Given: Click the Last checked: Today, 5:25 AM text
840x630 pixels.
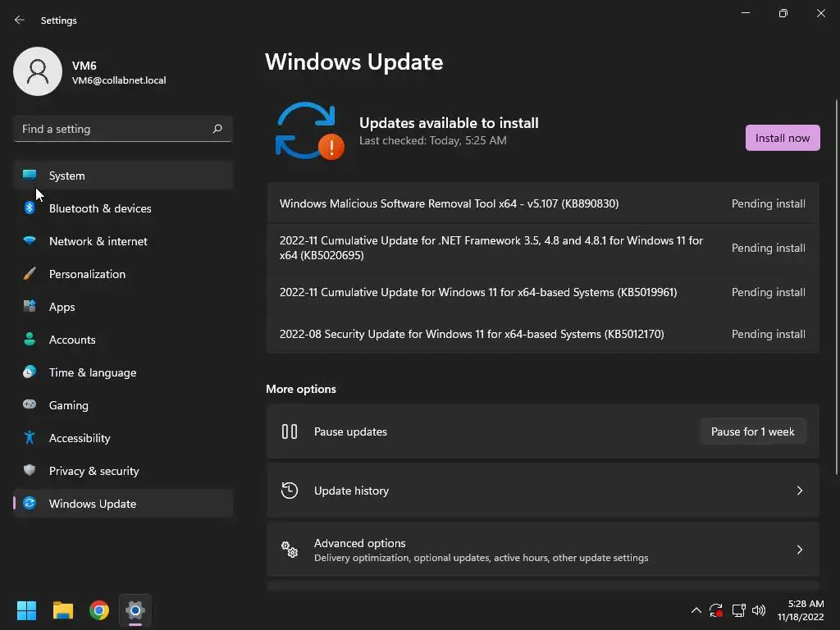Looking at the screenshot, I should 433,140.
